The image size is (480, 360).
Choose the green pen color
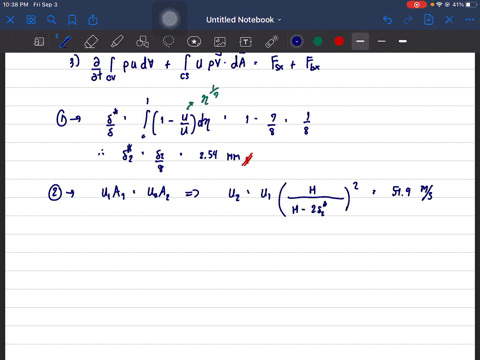(318, 41)
